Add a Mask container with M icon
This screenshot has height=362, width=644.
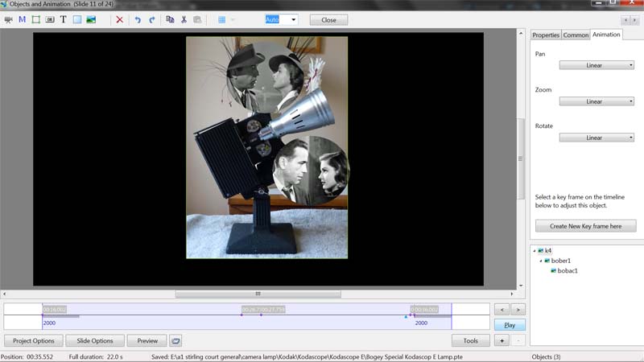(23, 19)
